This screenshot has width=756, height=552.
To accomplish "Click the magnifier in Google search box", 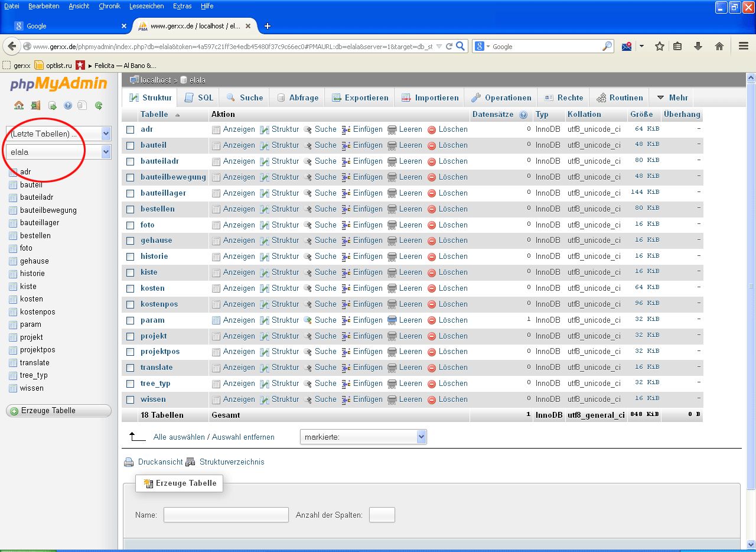I will [607, 46].
